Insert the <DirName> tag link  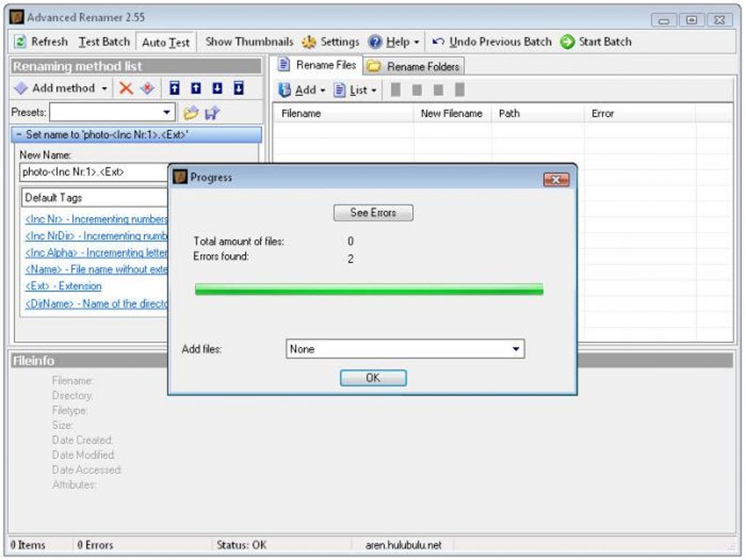[x=97, y=303]
